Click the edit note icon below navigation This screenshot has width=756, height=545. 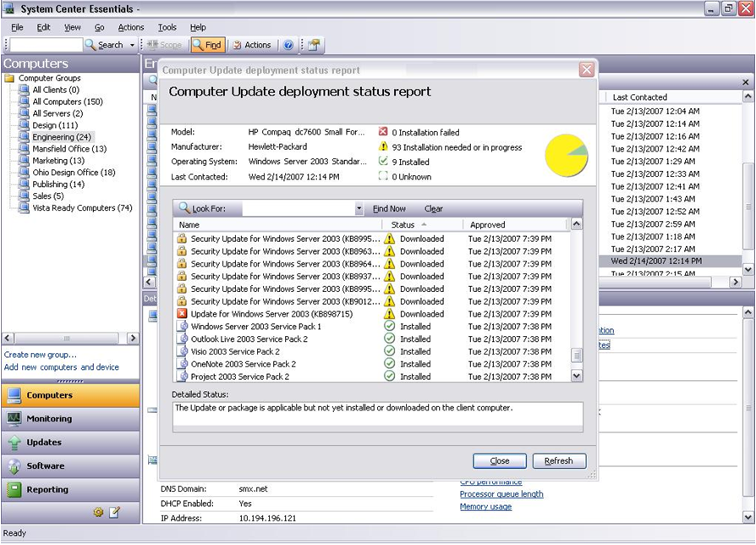pyautogui.click(x=114, y=512)
